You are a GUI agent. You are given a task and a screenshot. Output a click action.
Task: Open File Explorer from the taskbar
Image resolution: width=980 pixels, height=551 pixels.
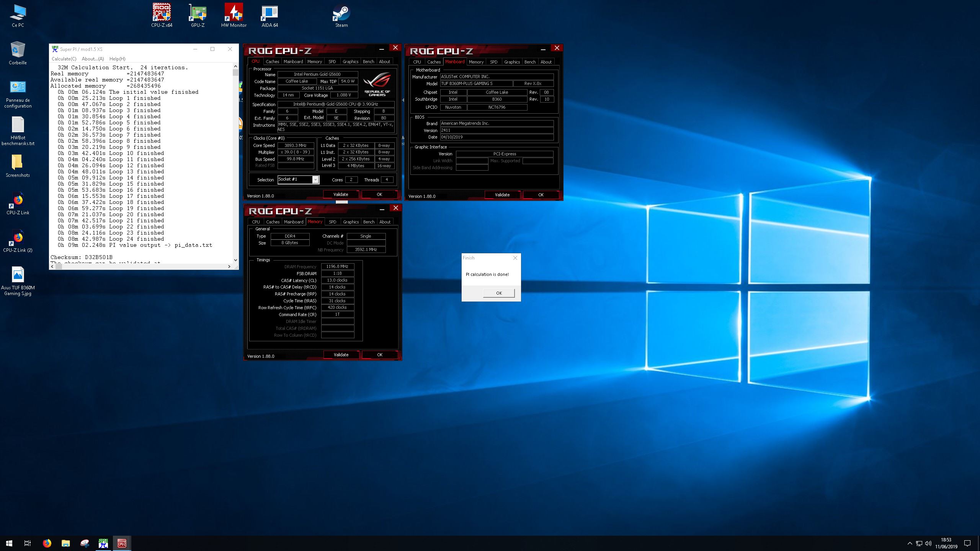65,543
